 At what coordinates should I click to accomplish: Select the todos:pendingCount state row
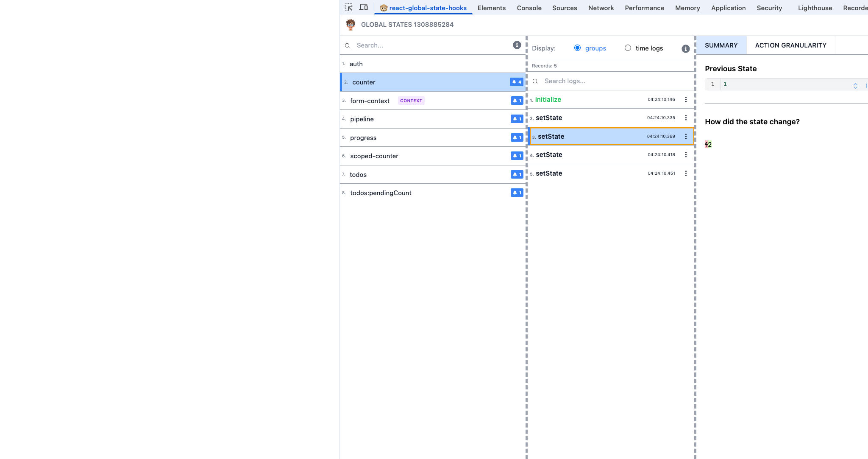click(433, 193)
